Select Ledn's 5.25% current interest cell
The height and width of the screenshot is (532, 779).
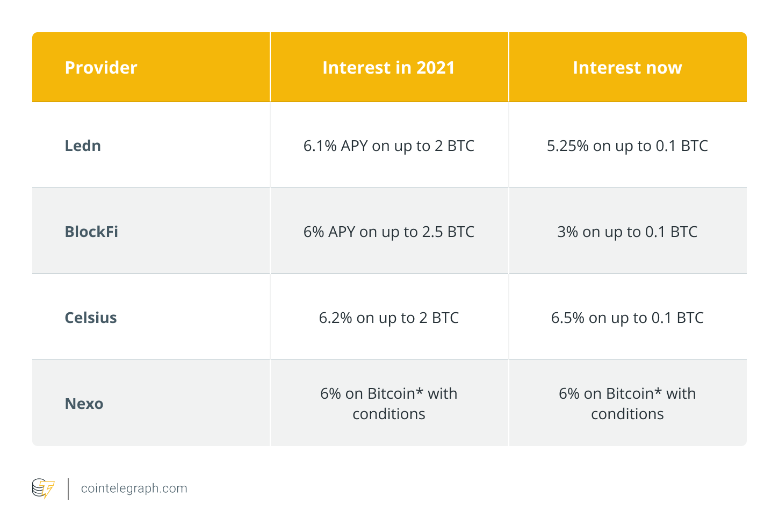tap(627, 146)
